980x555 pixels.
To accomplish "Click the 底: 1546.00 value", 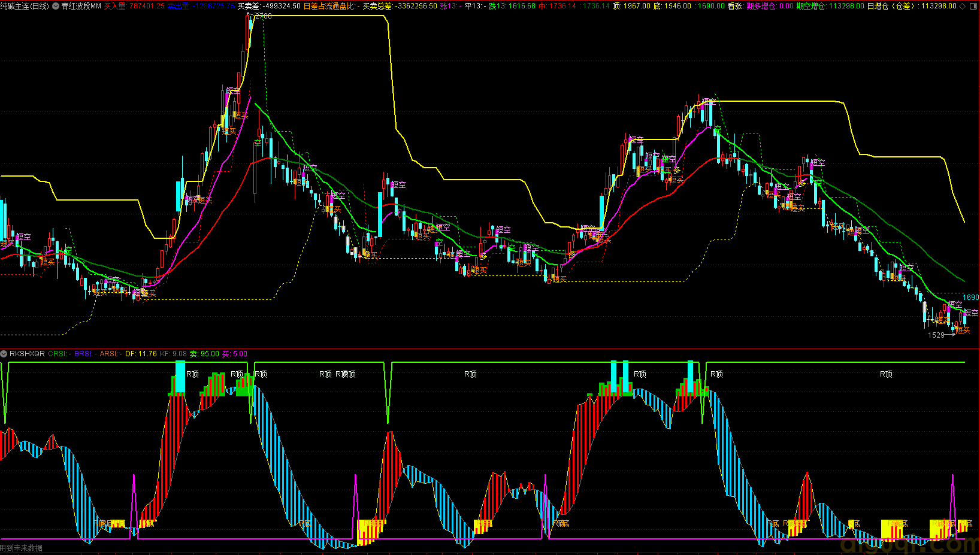I will pyautogui.click(x=672, y=6).
